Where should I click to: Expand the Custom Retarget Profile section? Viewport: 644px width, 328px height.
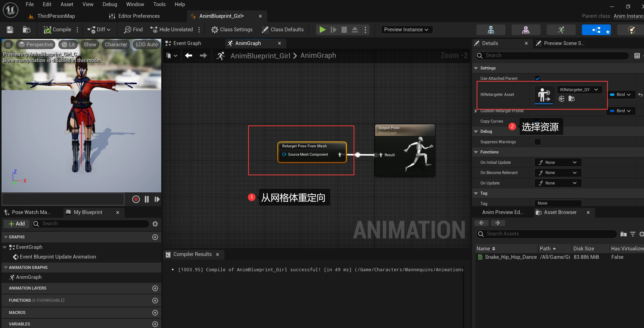tap(476, 111)
